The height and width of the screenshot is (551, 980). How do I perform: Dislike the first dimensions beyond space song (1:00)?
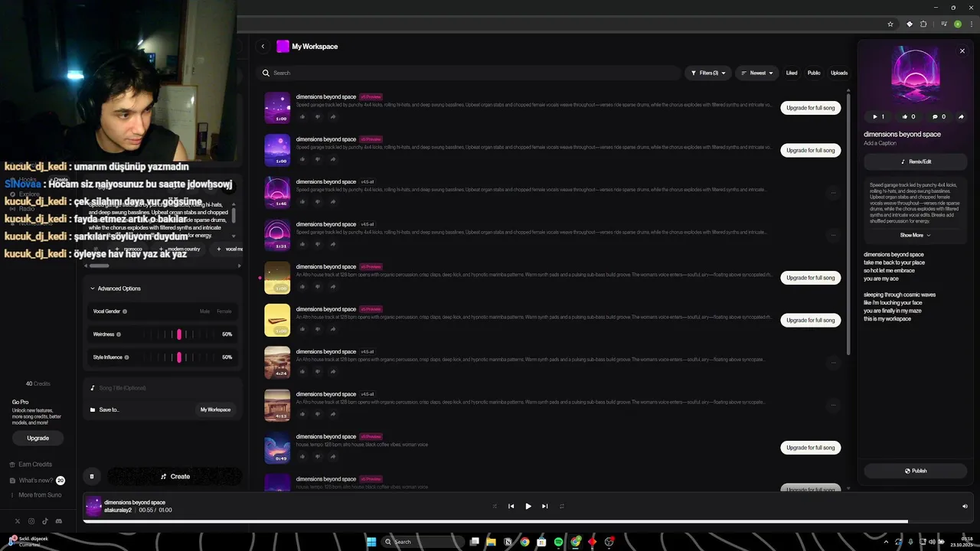318,116
